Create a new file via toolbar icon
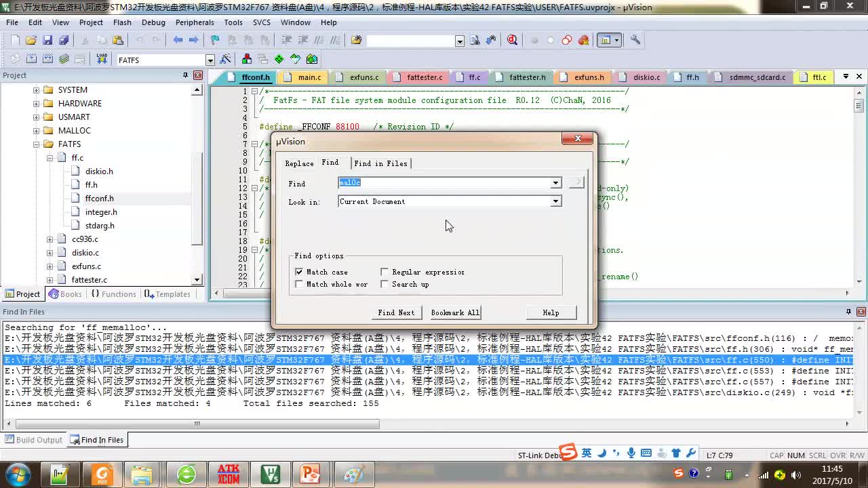The width and height of the screenshot is (868, 488). (14, 40)
